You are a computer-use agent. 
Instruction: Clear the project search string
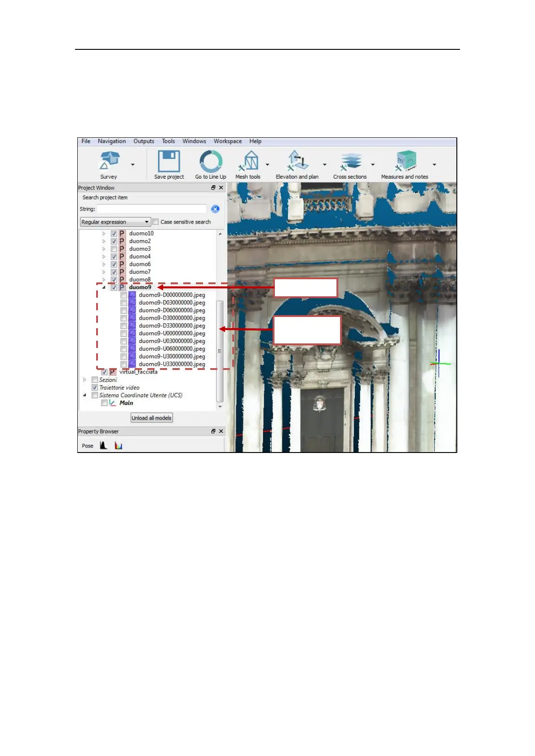(215, 209)
